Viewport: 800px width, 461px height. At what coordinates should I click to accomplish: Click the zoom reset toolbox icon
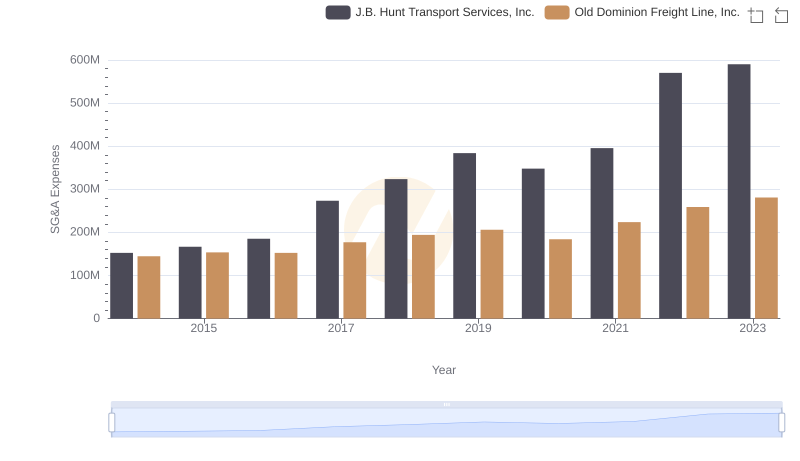point(781,15)
